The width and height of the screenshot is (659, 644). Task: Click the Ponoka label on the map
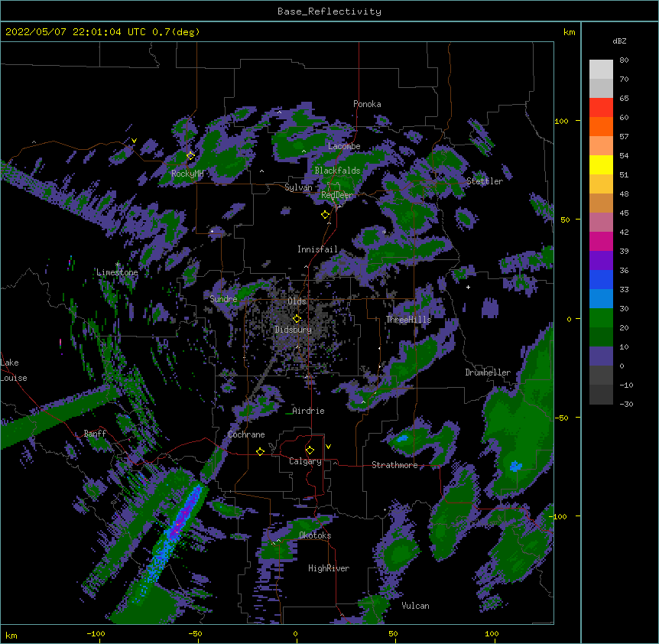pos(367,104)
